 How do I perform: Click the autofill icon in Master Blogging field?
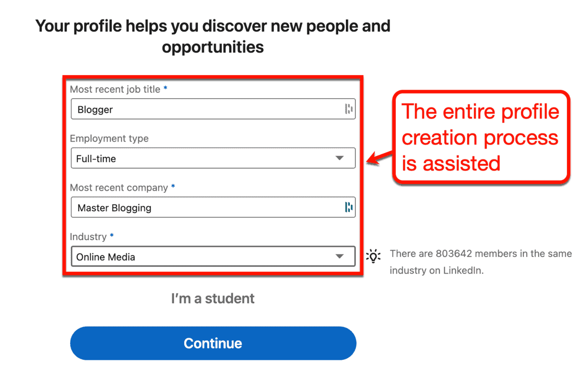click(x=349, y=207)
